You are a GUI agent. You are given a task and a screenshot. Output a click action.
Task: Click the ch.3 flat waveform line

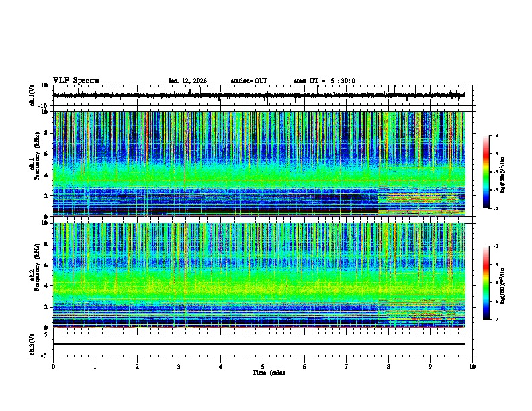pyautogui.click(x=259, y=344)
